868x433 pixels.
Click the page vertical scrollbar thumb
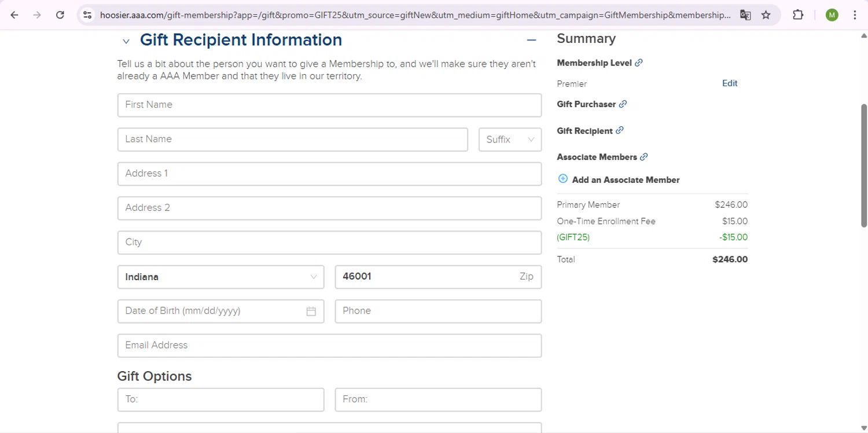[864, 165]
